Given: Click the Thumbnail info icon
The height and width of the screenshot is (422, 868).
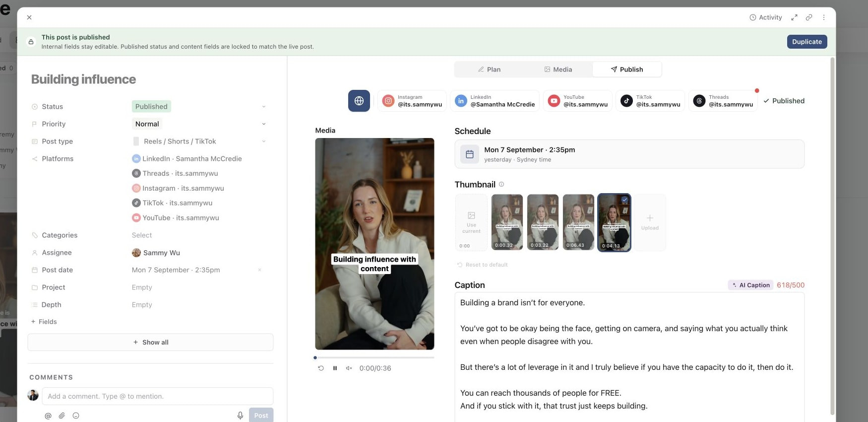Looking at the screenshot, I should (501, 184).
